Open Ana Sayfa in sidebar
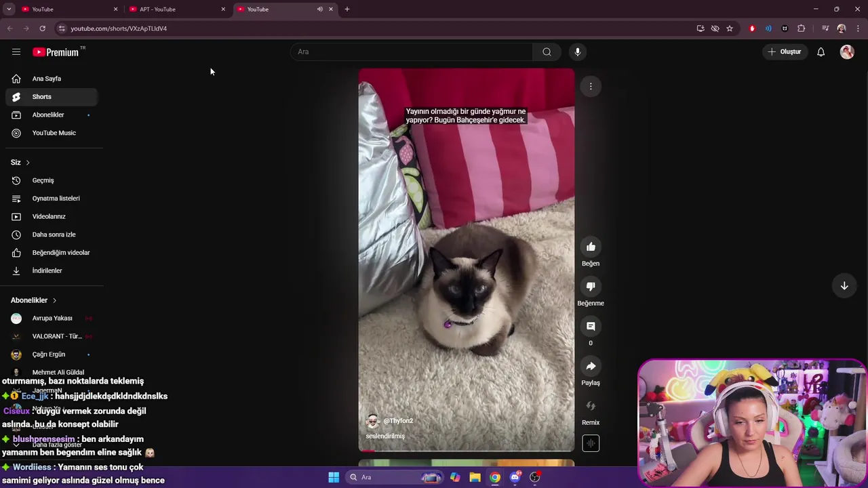The height and width of the screenshot is (488, 868). [x=52, y=79]
